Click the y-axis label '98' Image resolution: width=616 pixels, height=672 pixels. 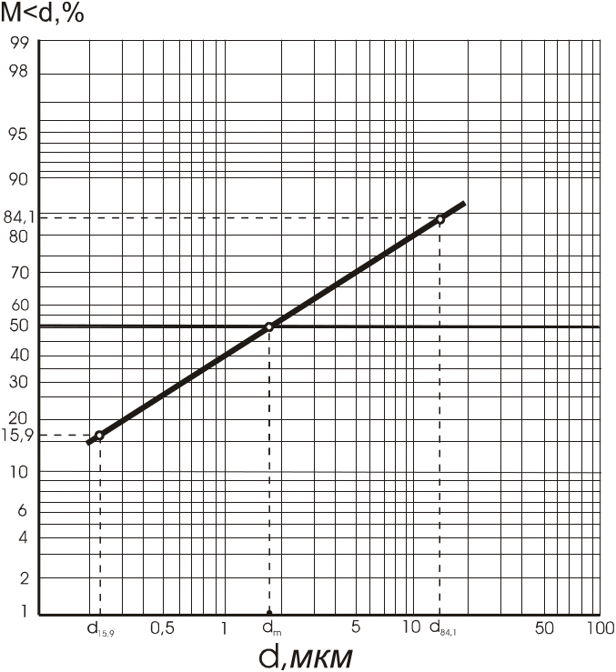click(18, 71)
